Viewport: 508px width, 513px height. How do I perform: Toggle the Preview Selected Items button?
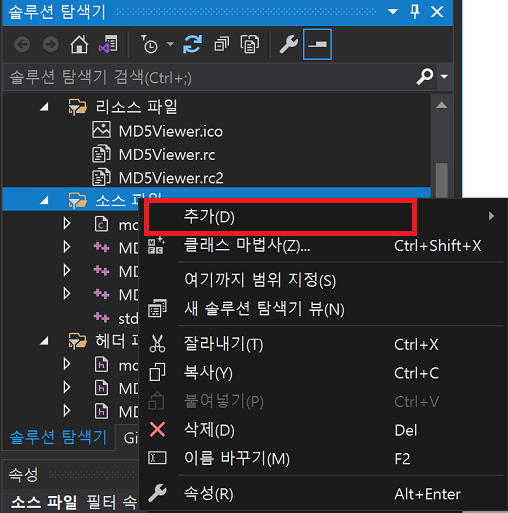coord(317,44)
